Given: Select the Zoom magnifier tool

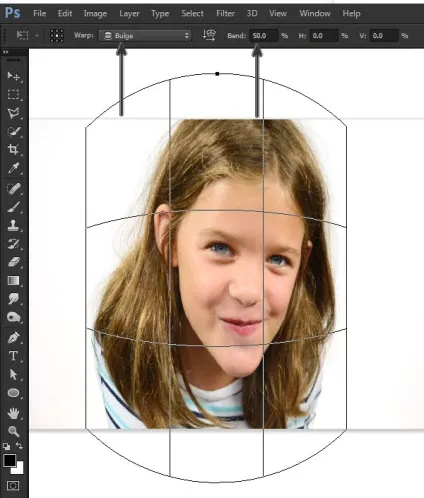Looking at the screenshot, I should (x=13, y=431).
